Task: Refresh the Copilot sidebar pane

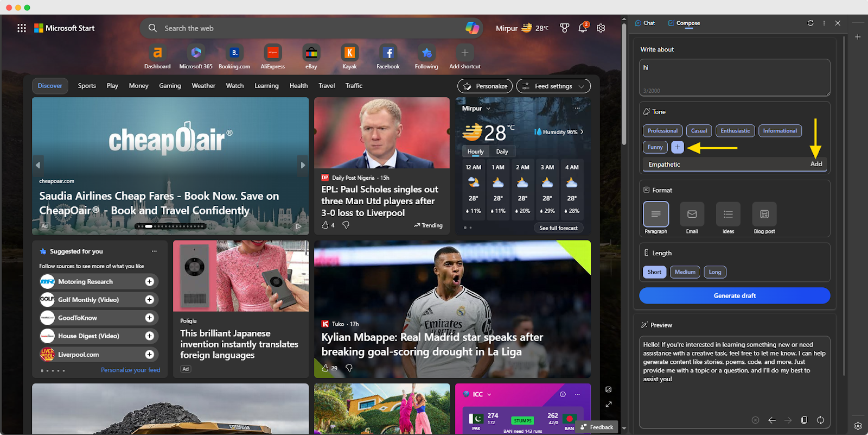Action: click(810, 23)
